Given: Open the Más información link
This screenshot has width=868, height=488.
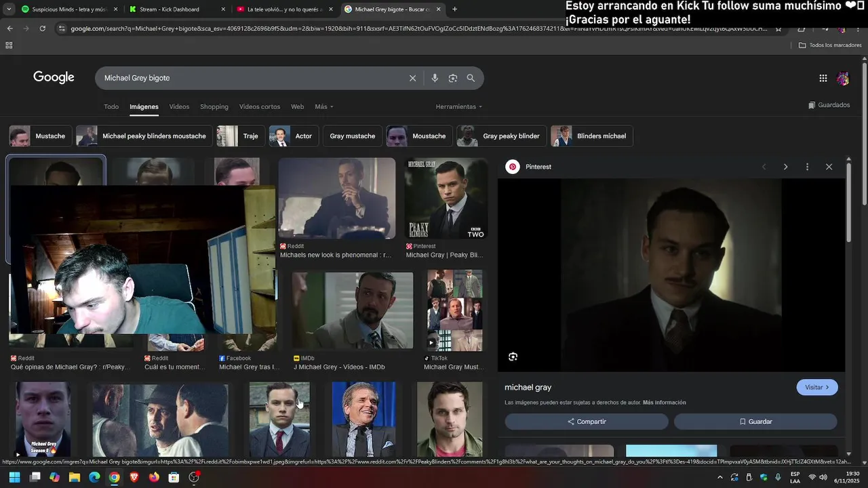Looking at the screenshot, I should pos(664,403).
